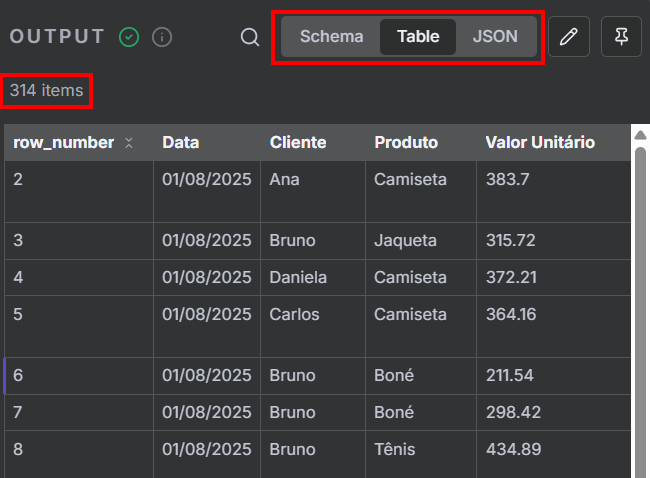The height and width of the screenshot is (478, 650).
Task: Click the value 211.54 cell
Action: coord(553,376)
